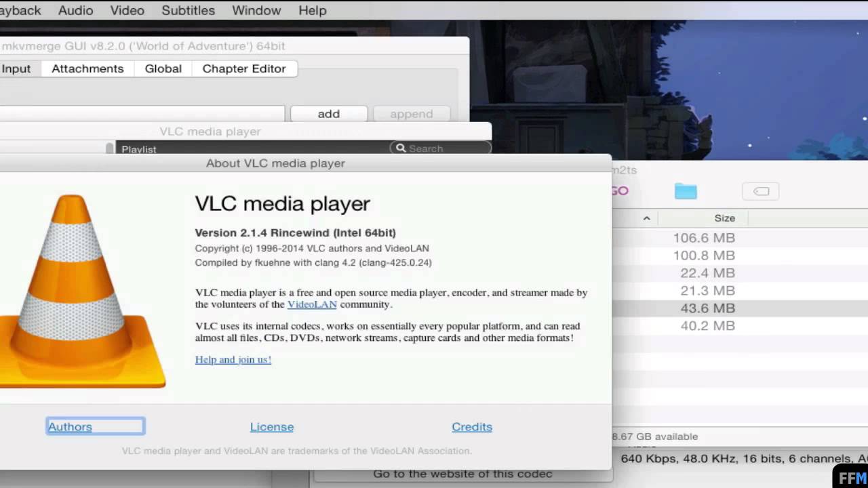Click the append button in mkvmerge
The image size is (868, 488).
412,114
